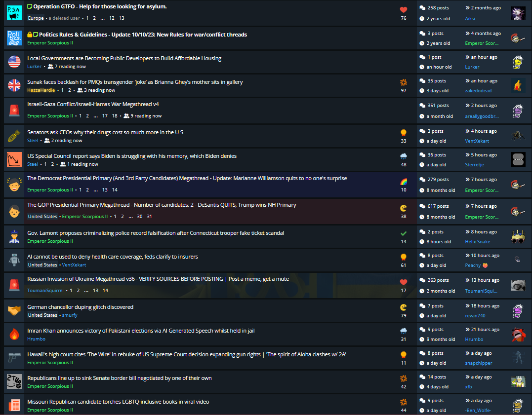Jump to latest post '5 hours ago' on Biden thread

point(481,155)
